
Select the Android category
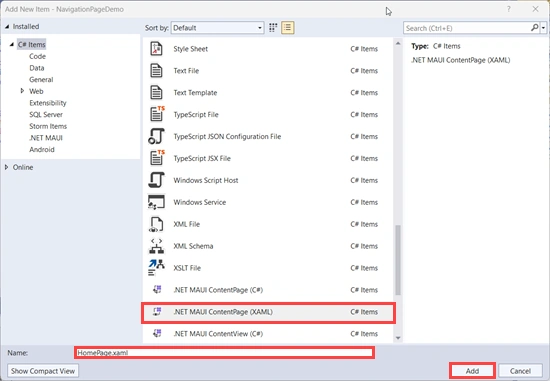42,149
